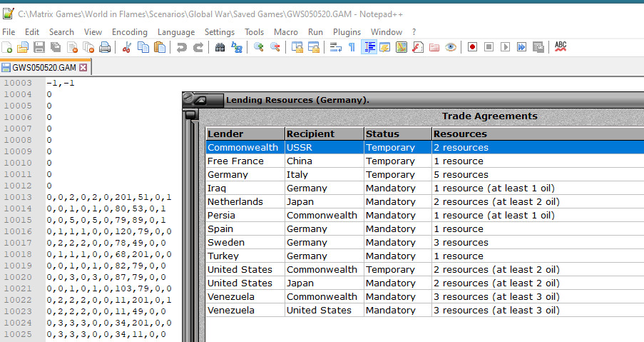644x342 pixels.
Task: Click the Lender column header
Action: pos(245,134)
